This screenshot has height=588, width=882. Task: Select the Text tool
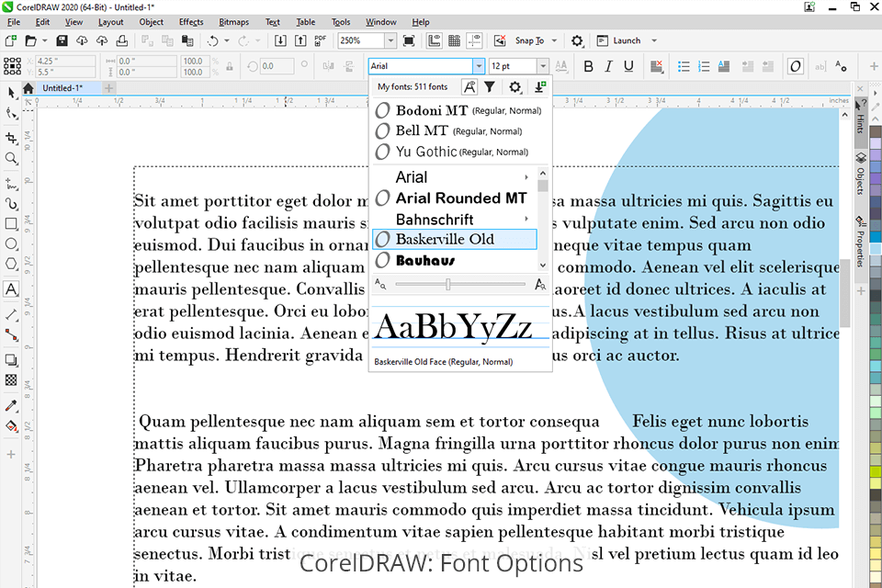pos(11,289)
